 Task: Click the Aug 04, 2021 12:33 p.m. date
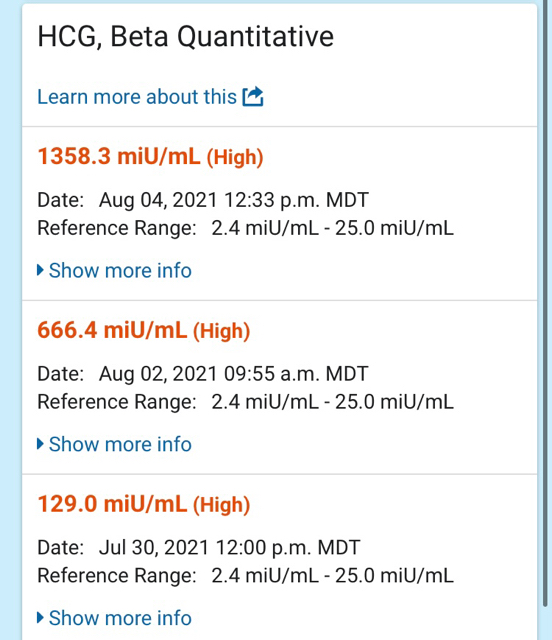pyautogui.click(x=234, y=200)
